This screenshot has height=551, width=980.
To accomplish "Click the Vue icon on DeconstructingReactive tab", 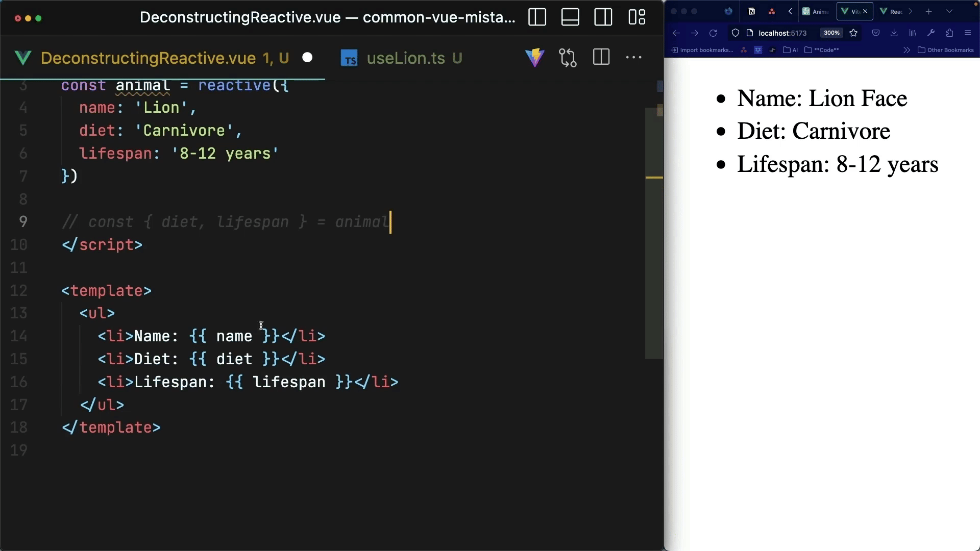I will coord(23,58).
